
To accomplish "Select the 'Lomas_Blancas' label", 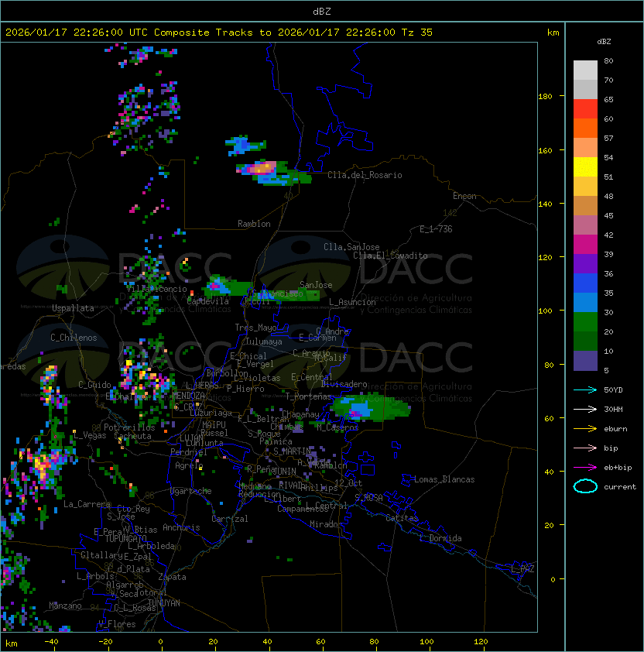I will [x=444, y=479].
